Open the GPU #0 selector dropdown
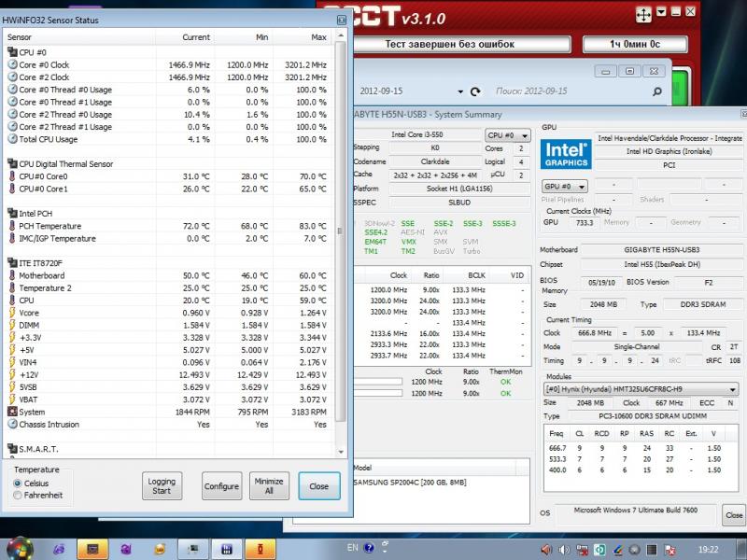Image resolution: width=747 pixels, height=560 pixels. click(x=565, y=186)
